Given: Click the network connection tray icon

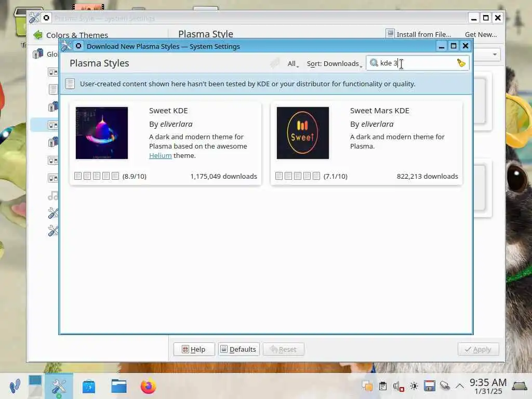Looking at the screenshot, I should point(445,386).
